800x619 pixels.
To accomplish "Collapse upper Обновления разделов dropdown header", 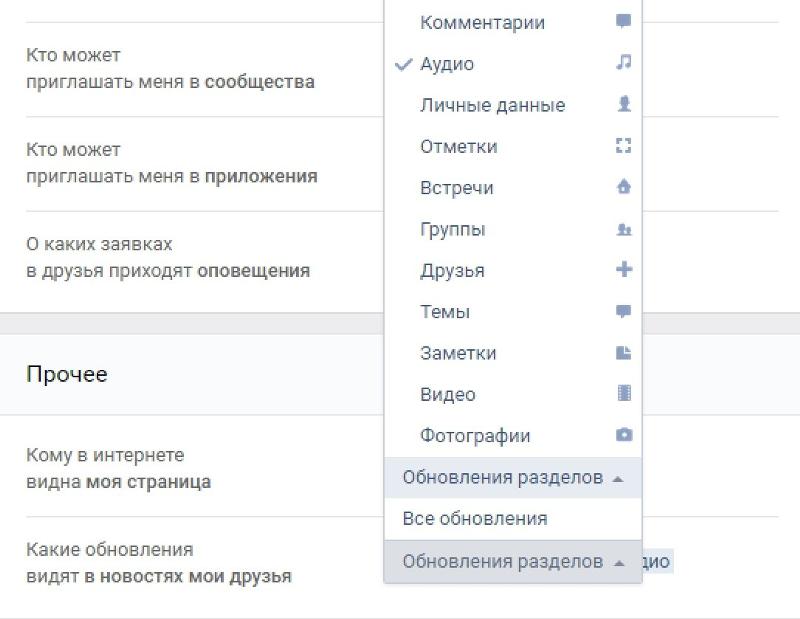I will 512,478.
